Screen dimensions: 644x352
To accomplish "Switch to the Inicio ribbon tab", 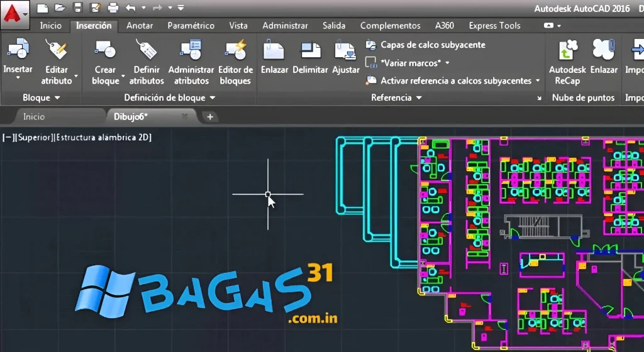I will point(50,25).
